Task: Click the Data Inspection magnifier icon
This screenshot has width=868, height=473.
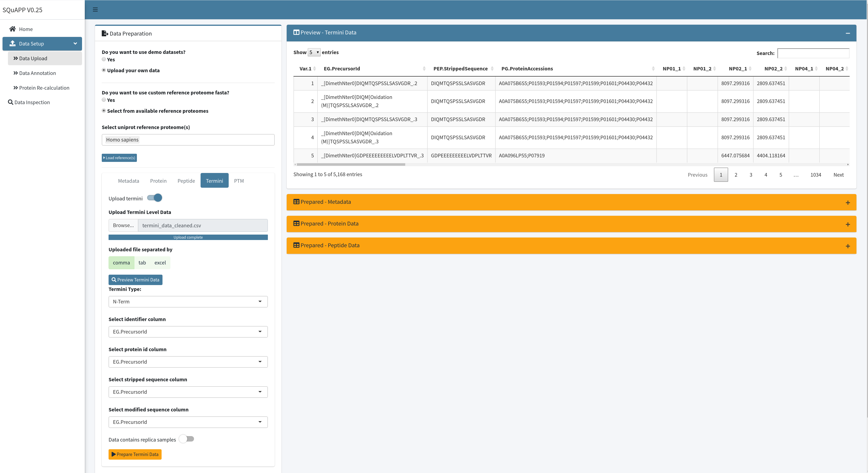Action: point(10,102)
